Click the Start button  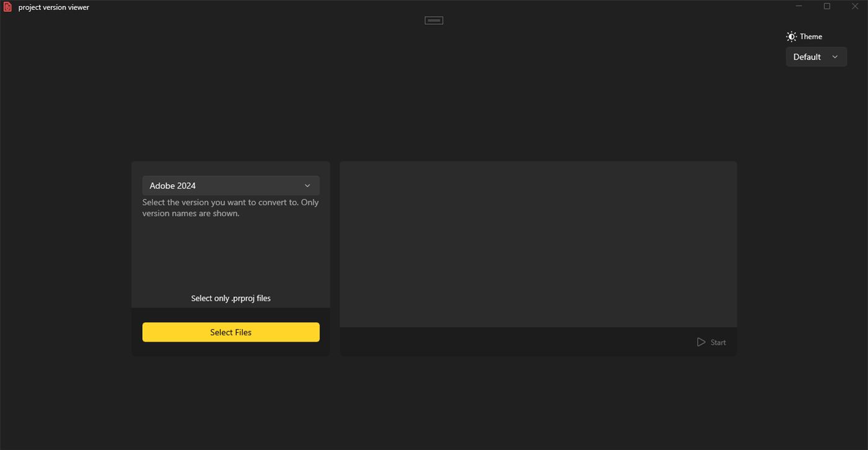pyautogui.click(x=711, y=342)
